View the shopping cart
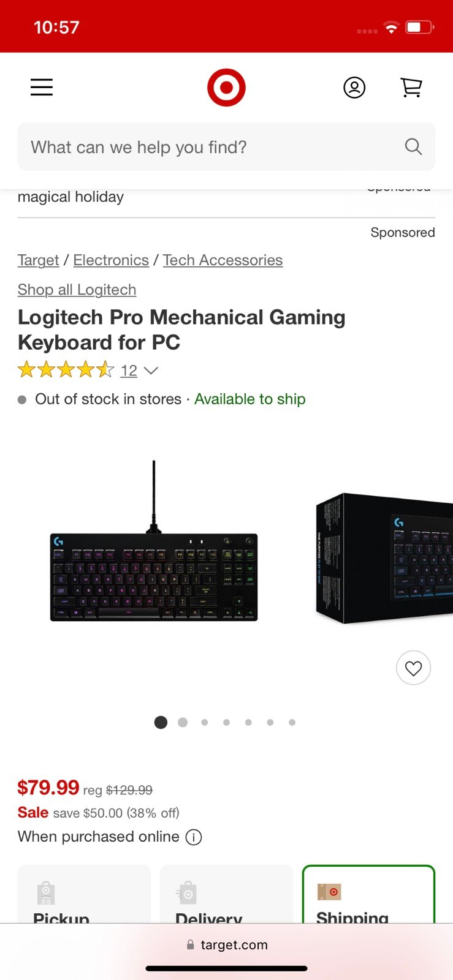The height and width of the screenshot is (980, 453). (411, 88)
